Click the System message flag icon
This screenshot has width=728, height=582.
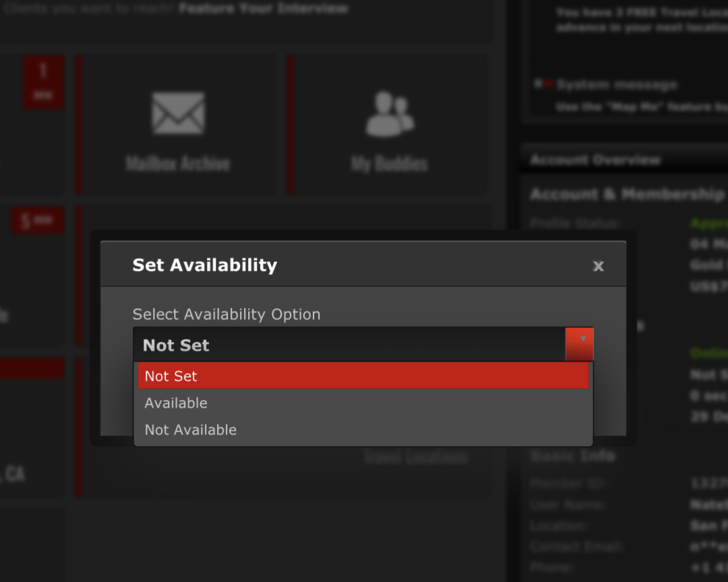(x=543, y=84)
